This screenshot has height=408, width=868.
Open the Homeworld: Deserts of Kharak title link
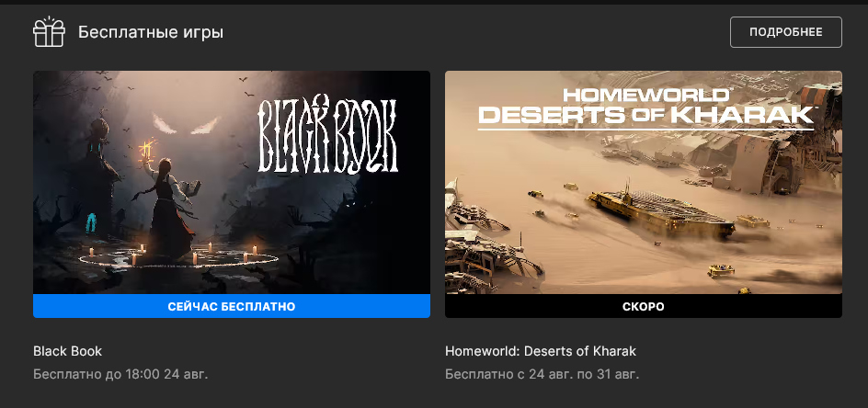coord(541,351)
